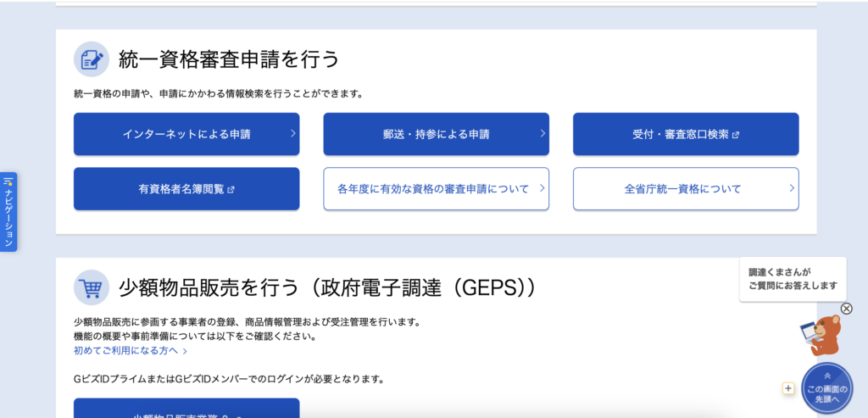
Task: Close the chatbot bubble with X icon
Action: (847, 309)
